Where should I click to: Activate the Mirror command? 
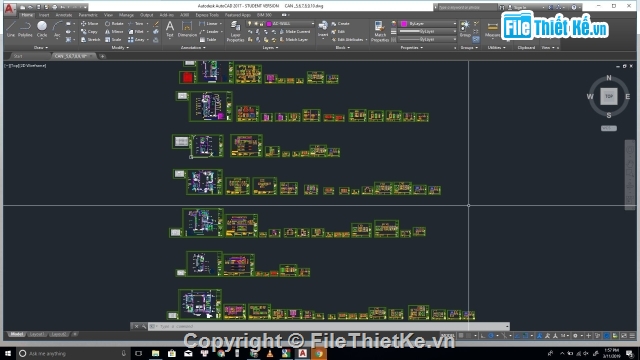point(114,31)
